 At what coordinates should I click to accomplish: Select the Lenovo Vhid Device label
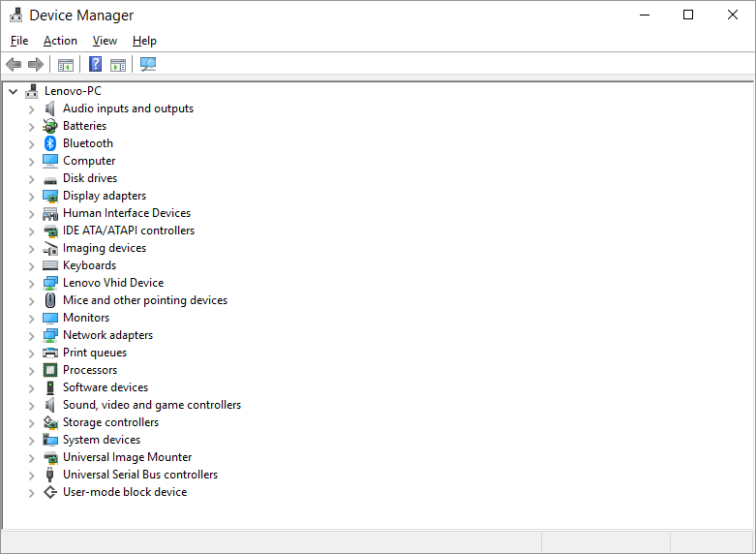tap(113, 283)
